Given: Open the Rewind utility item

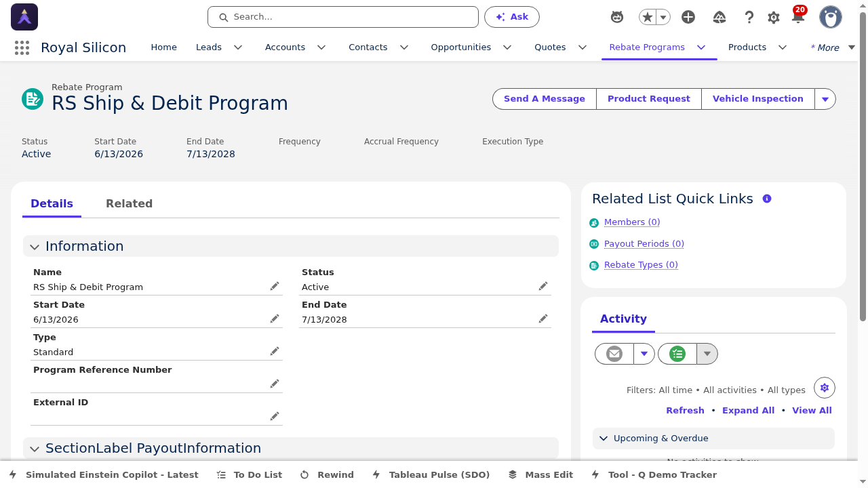Looking at the screenshot, I should 327,475.
